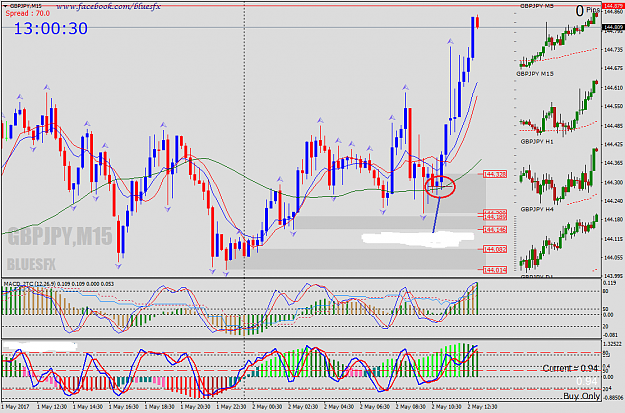Click the Current = 0.94 readout
The height and width of the screenshot is (413, 625).
tap(570, 368)
